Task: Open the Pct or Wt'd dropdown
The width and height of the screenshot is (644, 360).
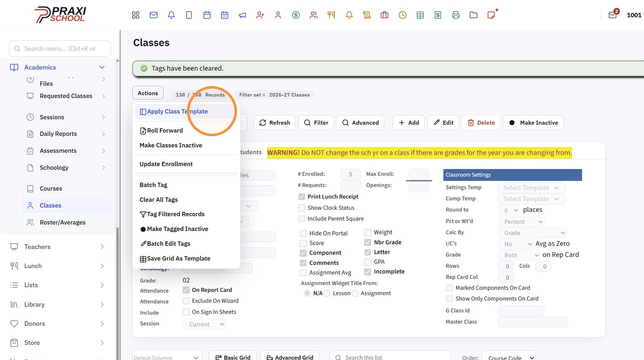Action: click(521, 222)
